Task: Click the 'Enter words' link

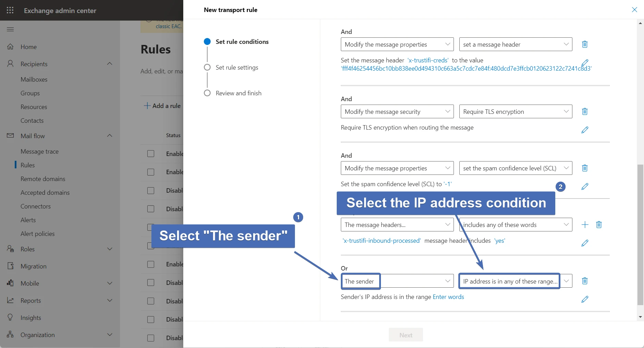Action: pyautogui.click(x=448, y=297)
